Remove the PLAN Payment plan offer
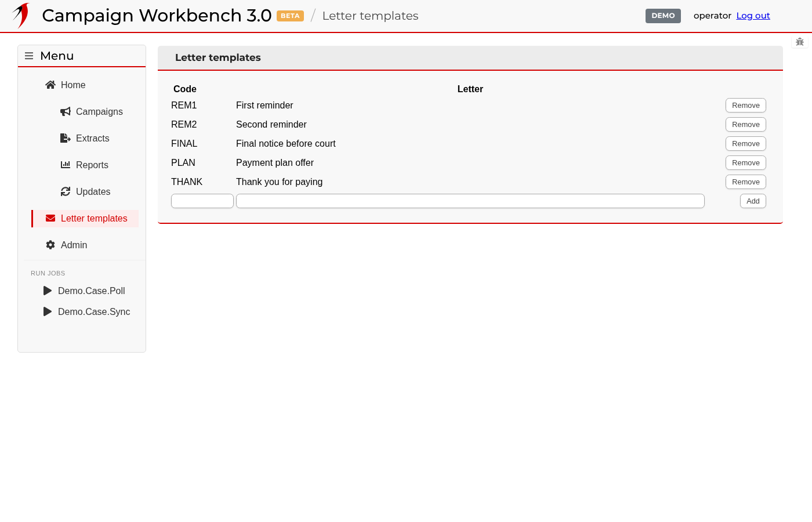The image size is (812, 522). point(746,163)
